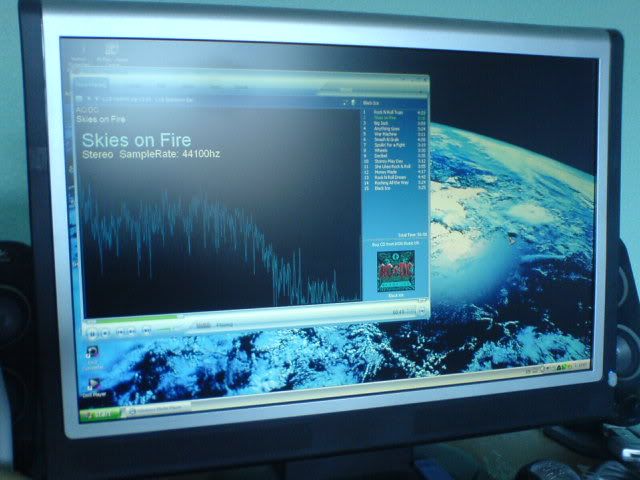Select track 15 Black Ice

pos(394,188)
